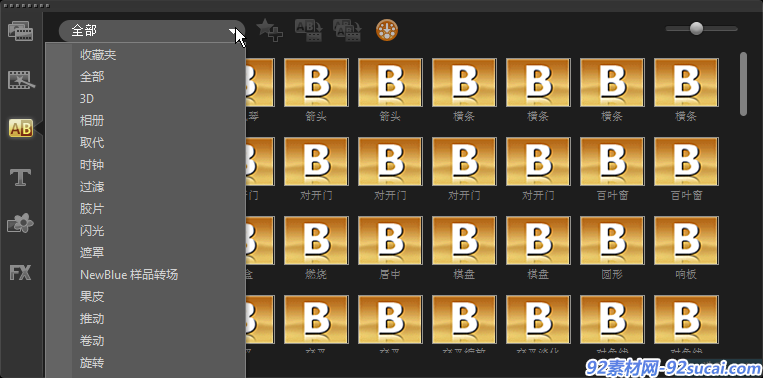Open the Instant Project sidebar icon
The width and height of the screenshot is (763, 378).
click(21, 80)
